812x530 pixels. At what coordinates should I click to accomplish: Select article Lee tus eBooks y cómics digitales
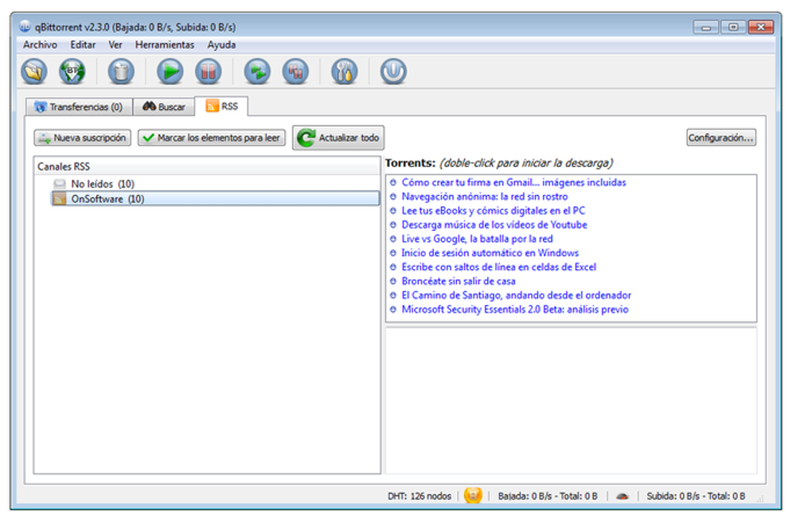[494, 211]
